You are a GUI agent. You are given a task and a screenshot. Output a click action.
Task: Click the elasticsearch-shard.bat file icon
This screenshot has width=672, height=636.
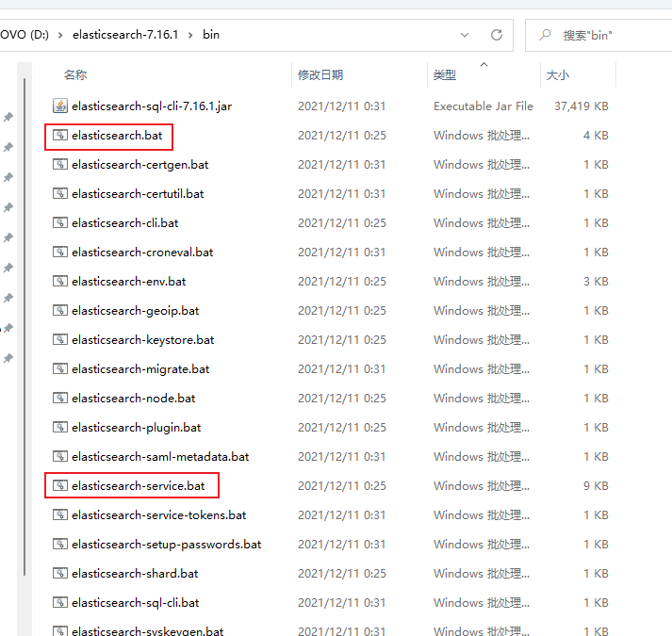click(x=60, y=574)
